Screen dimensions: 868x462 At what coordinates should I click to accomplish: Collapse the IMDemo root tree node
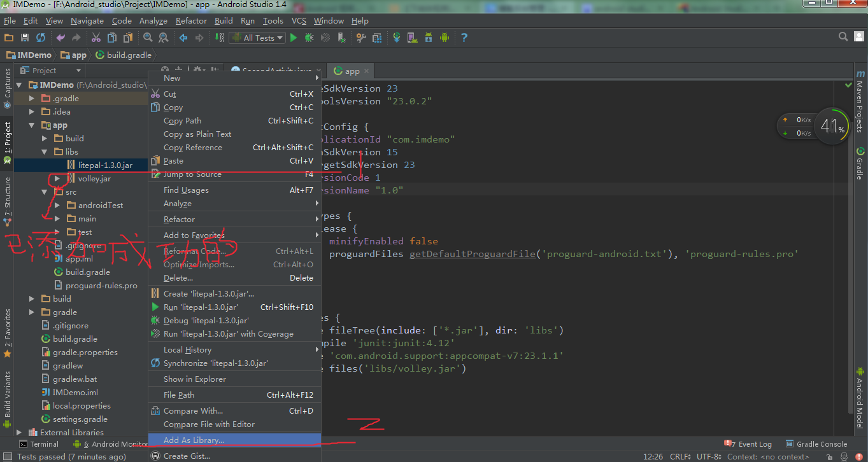(19, 85)
